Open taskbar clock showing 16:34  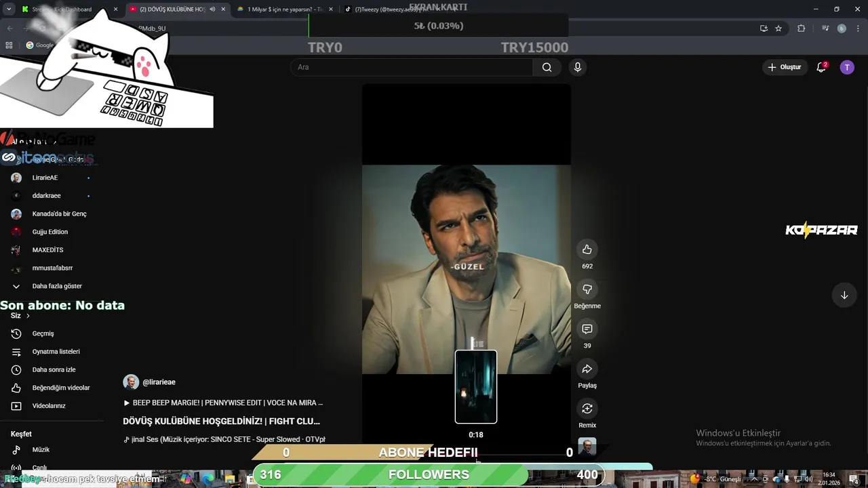click(829, 479)
